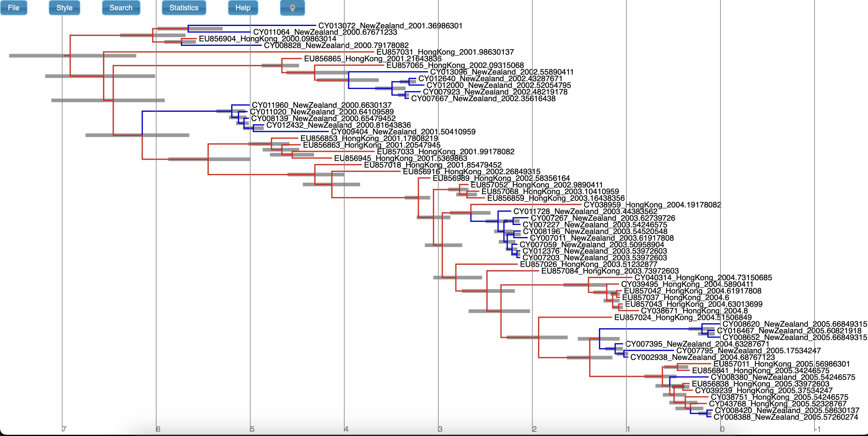868x436 pixels.
Task: Select tip label CY007795_NewZealand_2005.17534247
Action: (x=749, y=351)
